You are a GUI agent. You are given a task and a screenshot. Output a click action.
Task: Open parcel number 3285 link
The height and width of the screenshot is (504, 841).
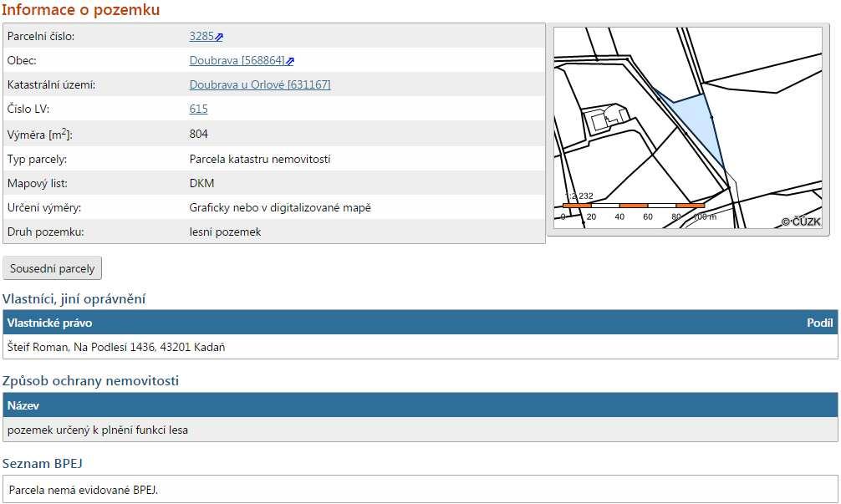pos(201,37)
